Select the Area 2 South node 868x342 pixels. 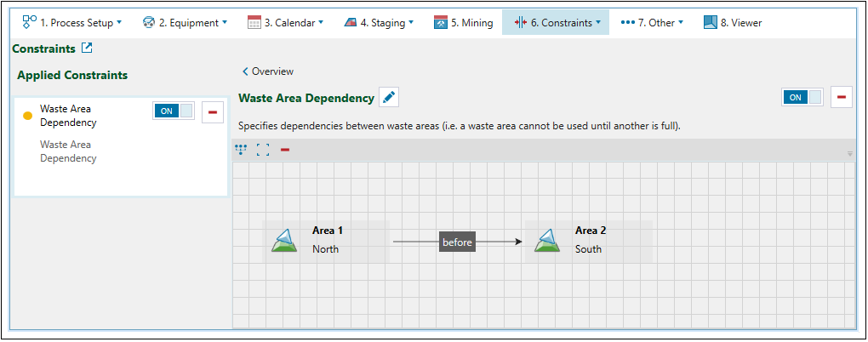point(588,242)
